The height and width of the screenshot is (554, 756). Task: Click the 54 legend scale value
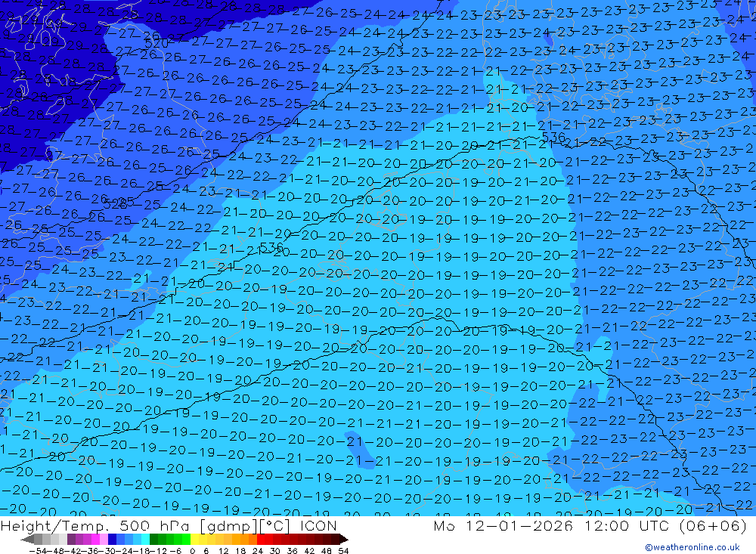[x=343, y=551]
